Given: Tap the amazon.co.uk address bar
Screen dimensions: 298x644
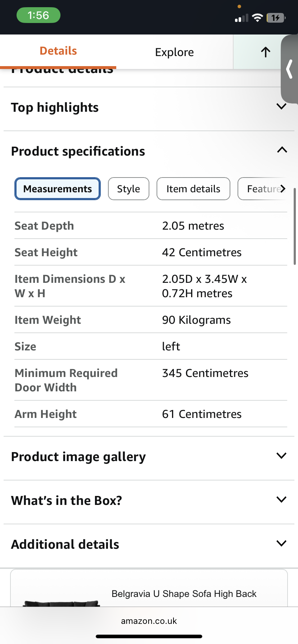Looking at the screenshot, I should click(149, 621).
